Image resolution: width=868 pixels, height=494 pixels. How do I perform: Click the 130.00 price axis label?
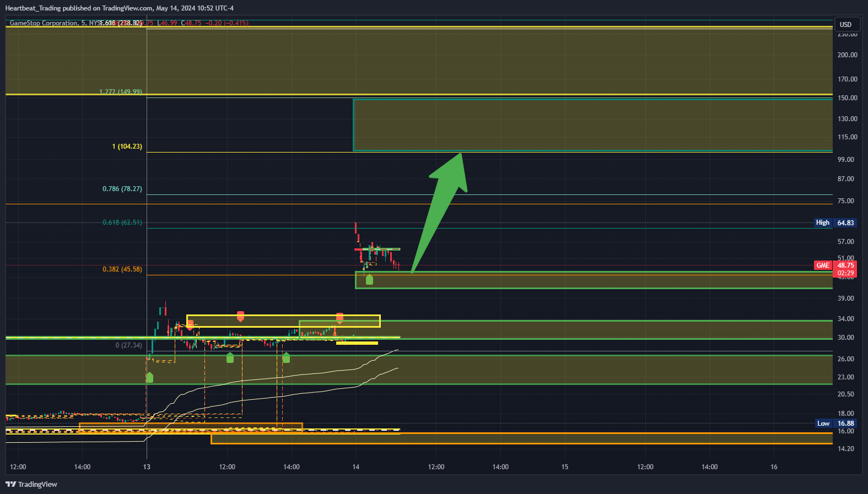pos(848,119)
